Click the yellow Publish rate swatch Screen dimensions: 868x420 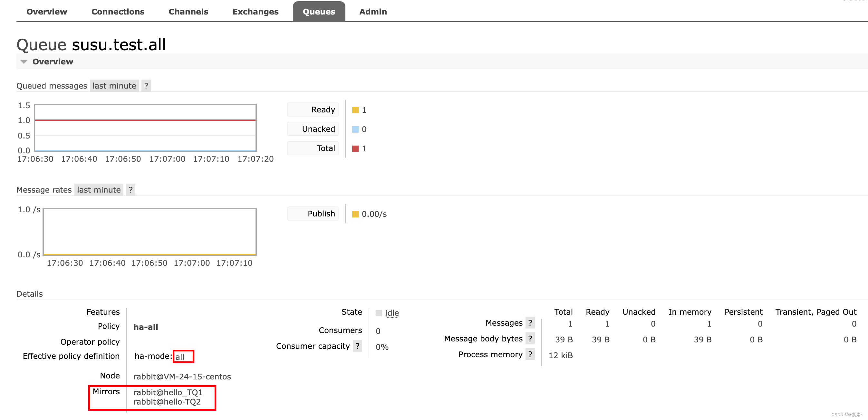pyautogui.click(x=355, y=214)
